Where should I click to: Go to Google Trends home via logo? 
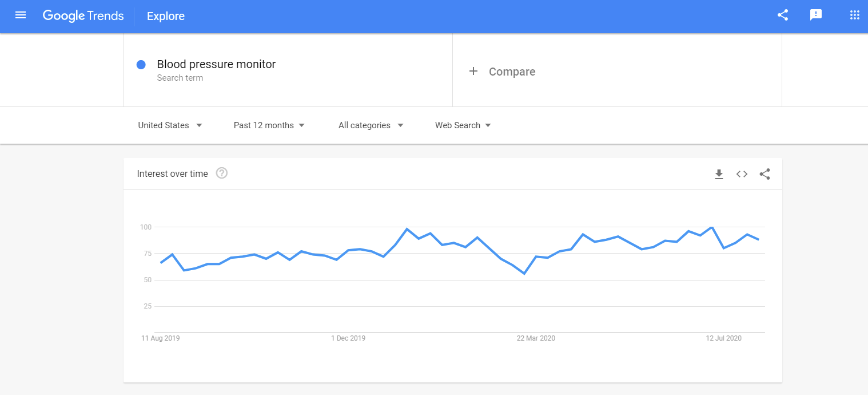coord(83,15)
